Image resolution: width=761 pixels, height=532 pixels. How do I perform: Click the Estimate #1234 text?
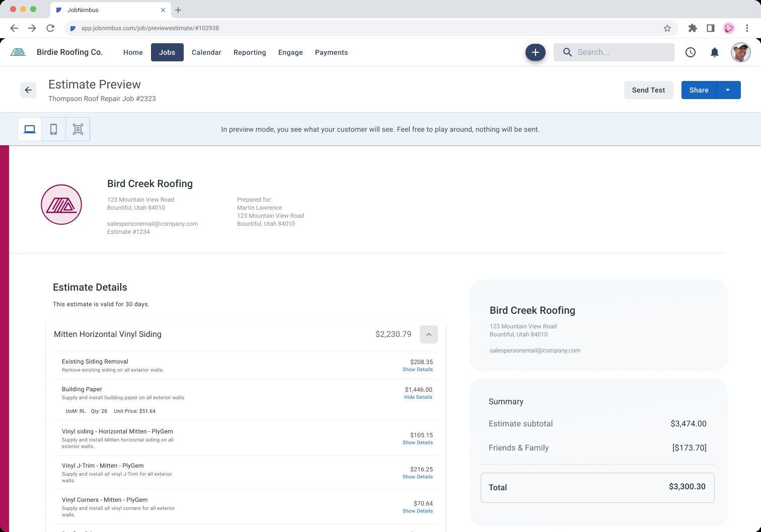[x=128, y=232]
